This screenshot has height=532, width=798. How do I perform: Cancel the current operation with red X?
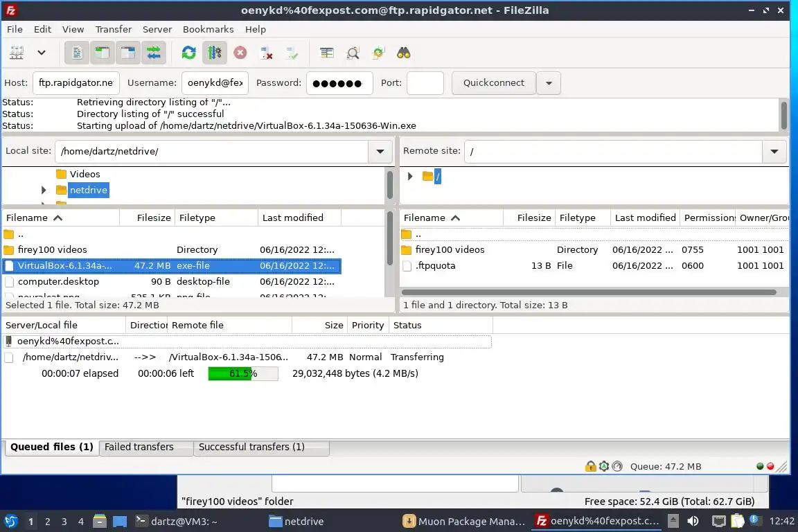pos(240,53)
